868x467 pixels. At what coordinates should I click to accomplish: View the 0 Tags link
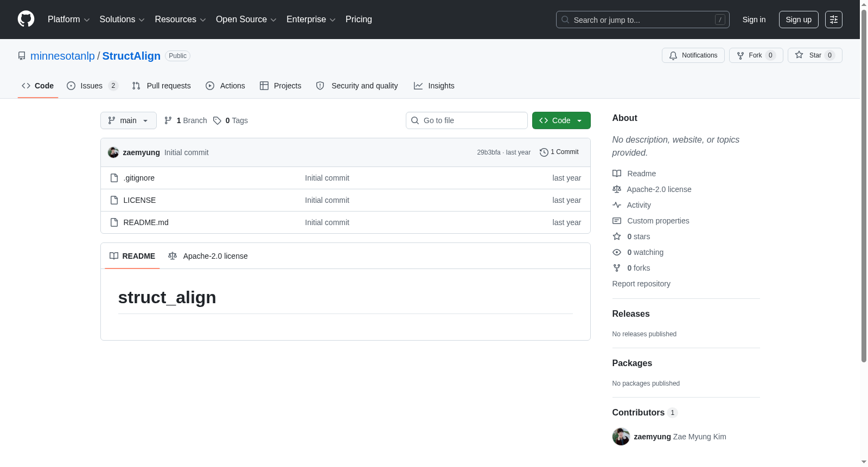[231, 120]
